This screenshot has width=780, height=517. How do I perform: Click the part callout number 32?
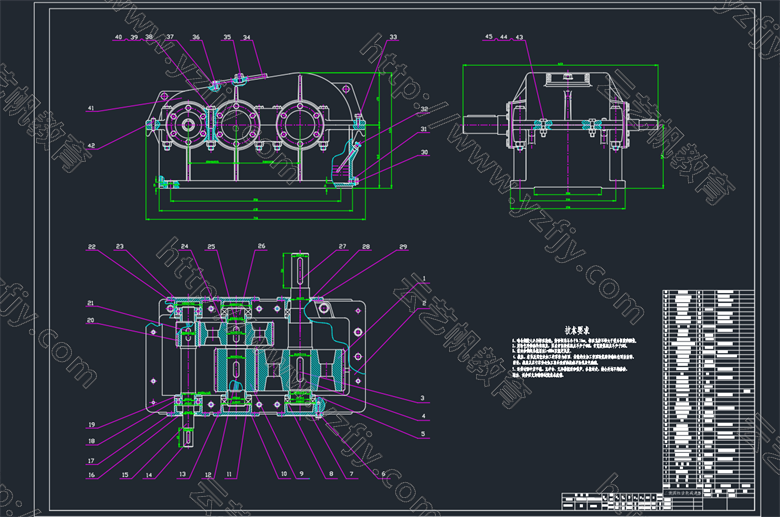pyautogui.click(x=424, y=108)
